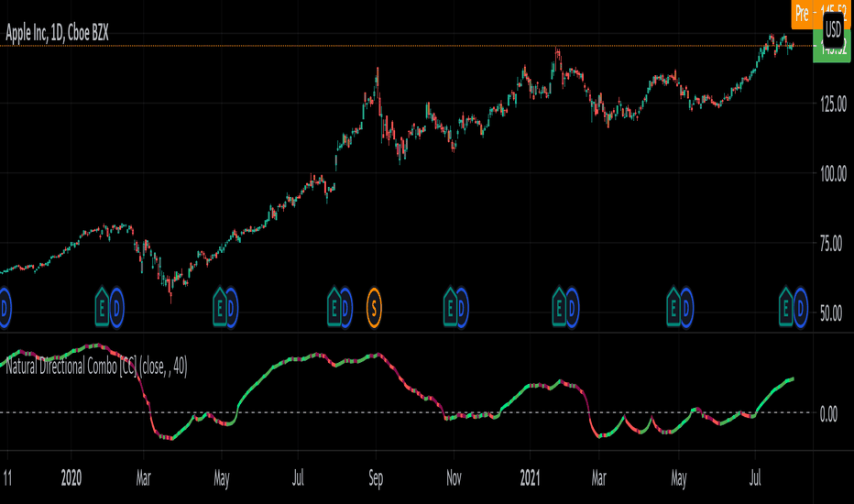Click the cut-off D marker at the left edge
This screenshot has width=854, height=504.
click(x=5, y=308)
